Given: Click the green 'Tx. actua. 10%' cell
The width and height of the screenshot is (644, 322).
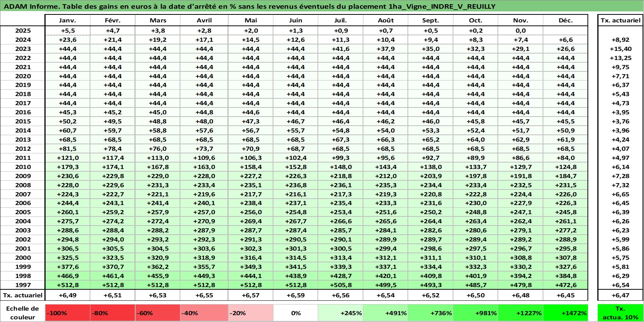Looking at the screenshot, I should click(620, 313).
